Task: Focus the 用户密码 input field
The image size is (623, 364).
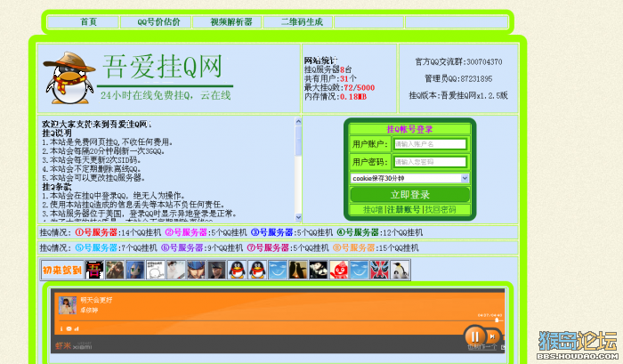Action: point(430,162)
